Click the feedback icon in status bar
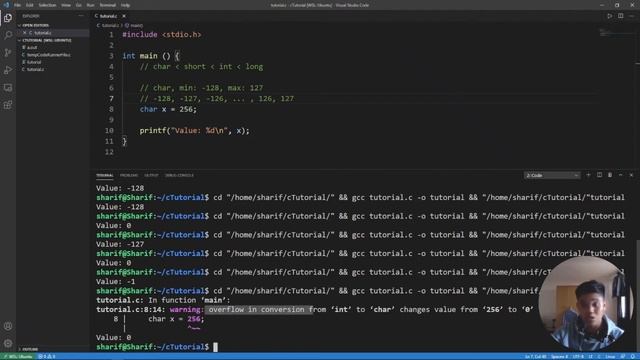The height and width of the screenshot is (360, 640). pos(622,356)
